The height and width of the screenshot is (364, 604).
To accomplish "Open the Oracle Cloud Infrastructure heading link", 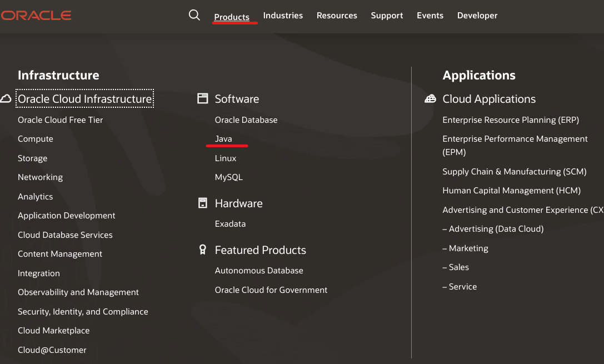I will pos(85,99).
